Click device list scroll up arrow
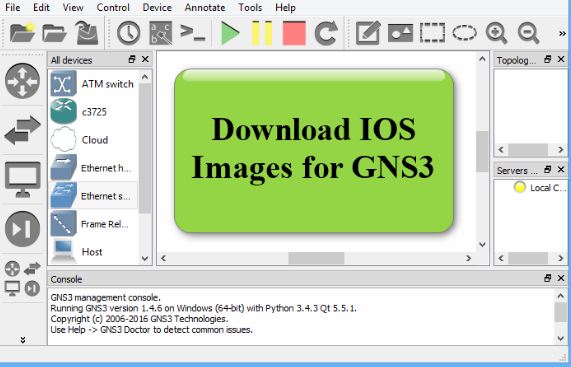571x367 pixels. pyautogui.click(x=145, y=77)
